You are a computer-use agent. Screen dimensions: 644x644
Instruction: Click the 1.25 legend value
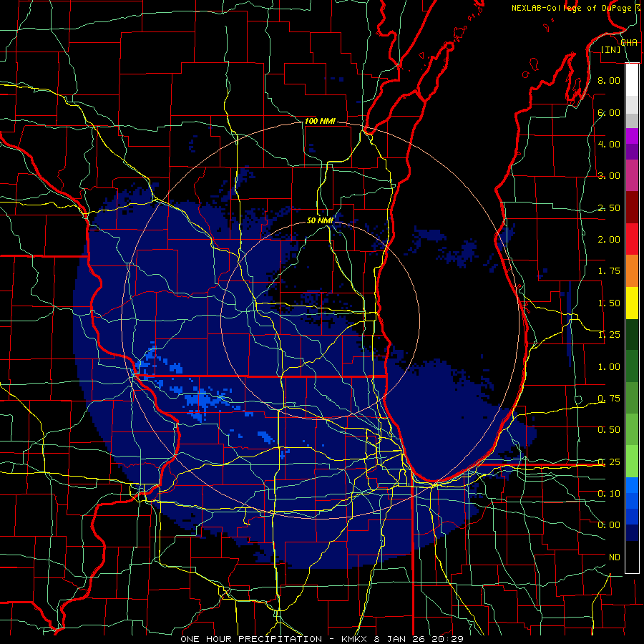click(609, 335)
